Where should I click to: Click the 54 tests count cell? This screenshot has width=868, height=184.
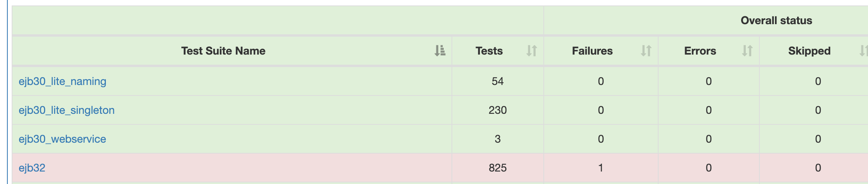click(497, 81)
